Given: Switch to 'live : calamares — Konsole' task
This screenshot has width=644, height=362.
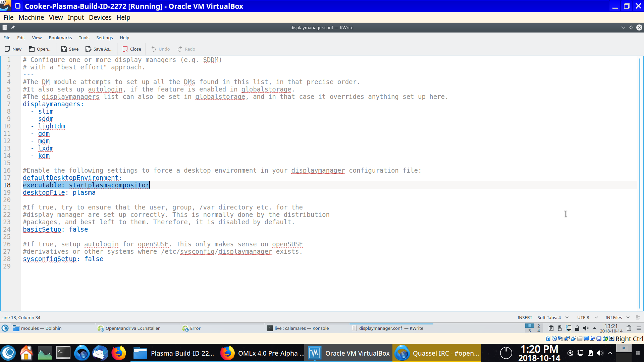Looking at the screenshot, I should pyautogui.click(x=301, y=328).
